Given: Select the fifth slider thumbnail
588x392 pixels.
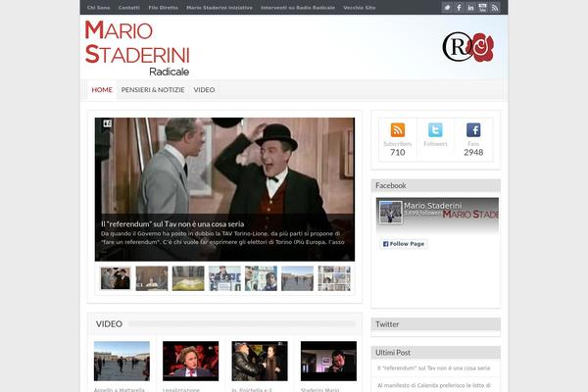Looking at the screenshot, I should (x=261, y=278).
